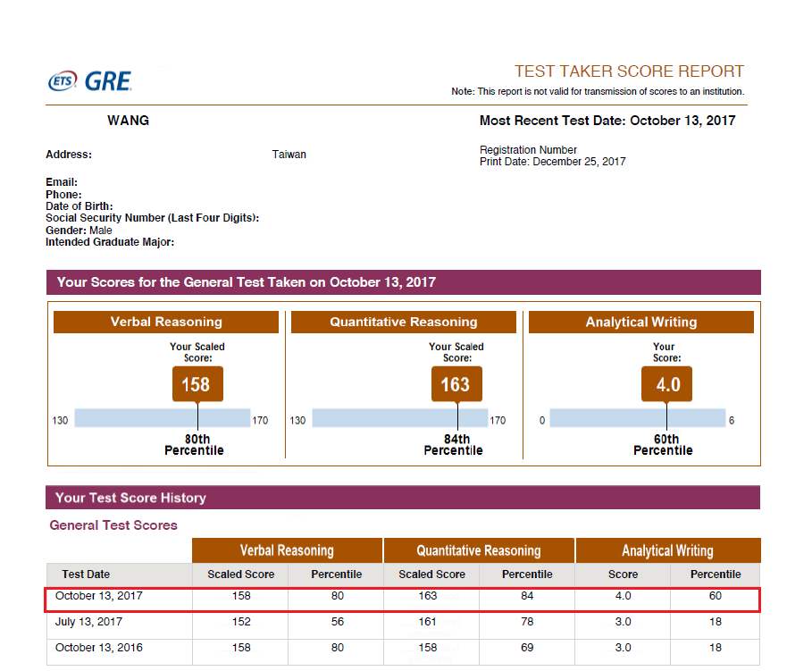812x671 pixels.
Task: Click the writing percentile 60 in the October 13, 2017 row
Action: [716, 596]
